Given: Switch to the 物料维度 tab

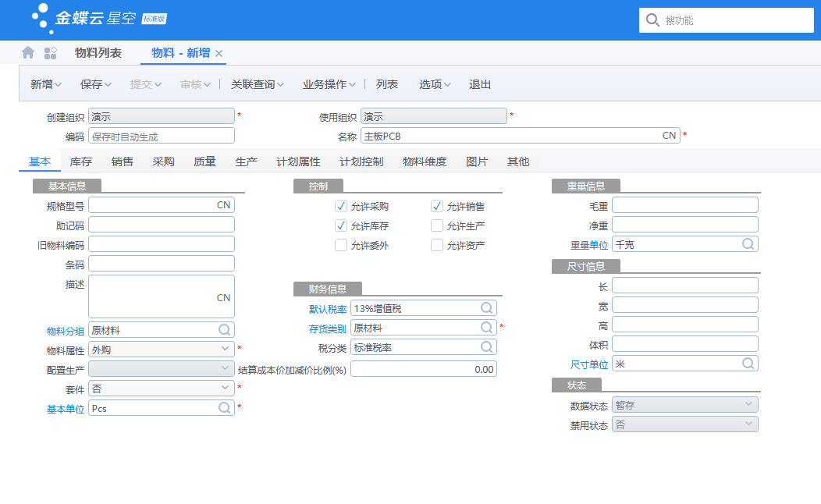Looking at the screenshot, I should [425, 161].
